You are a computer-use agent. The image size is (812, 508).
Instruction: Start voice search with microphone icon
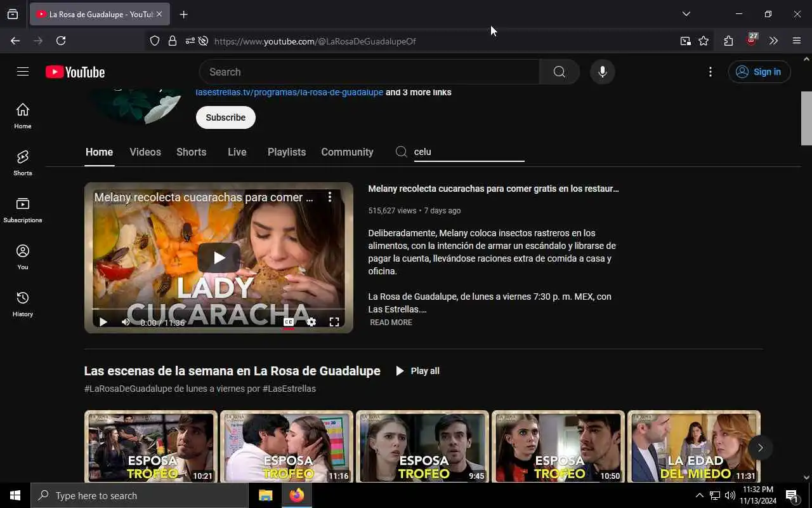[602, 72]
